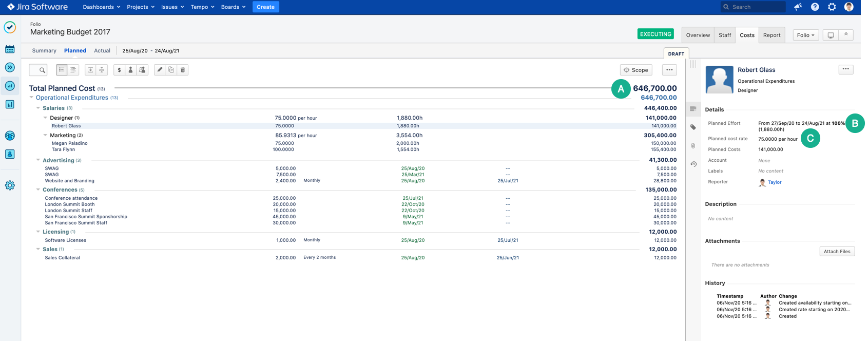Screen dimensions: 868x341
Task: Click the dollar sign add expense icon
Action: coord(119,70)
